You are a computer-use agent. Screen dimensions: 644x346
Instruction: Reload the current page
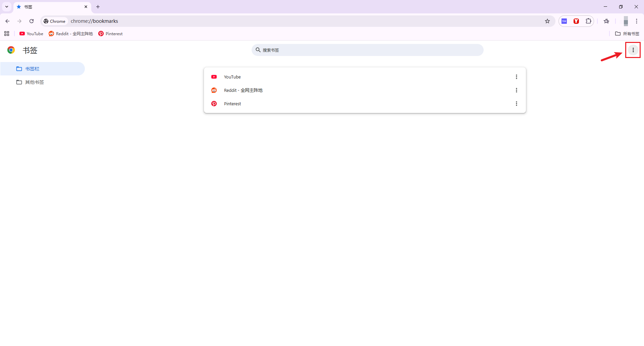(x=32, y=21)
